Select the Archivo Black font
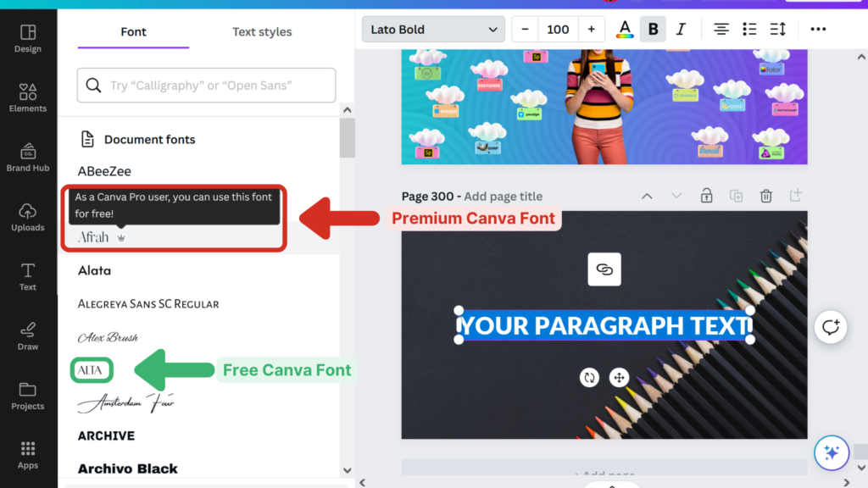Image resolution: width=868 pixels, height=488 pixels. (127, 469)
